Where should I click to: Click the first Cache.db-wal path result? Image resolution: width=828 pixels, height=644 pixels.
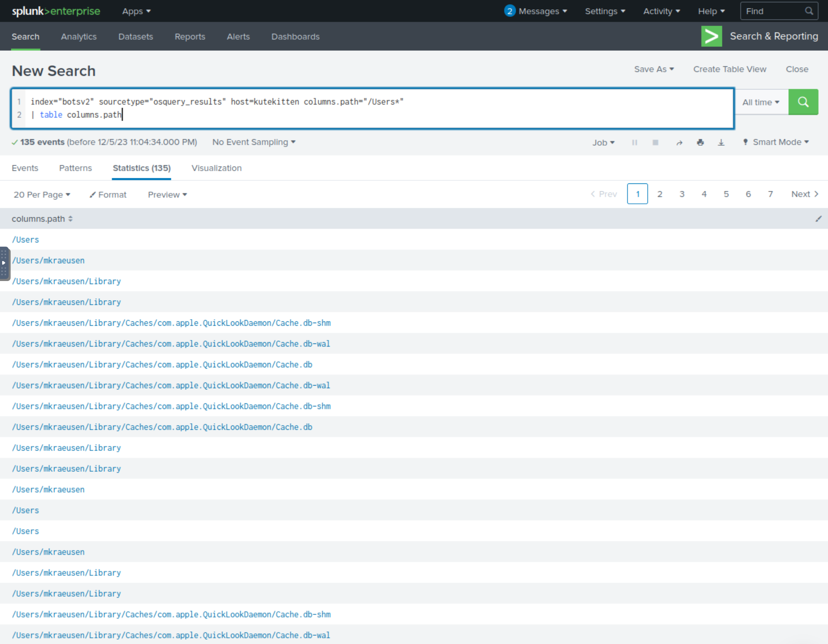click(171, 343)
